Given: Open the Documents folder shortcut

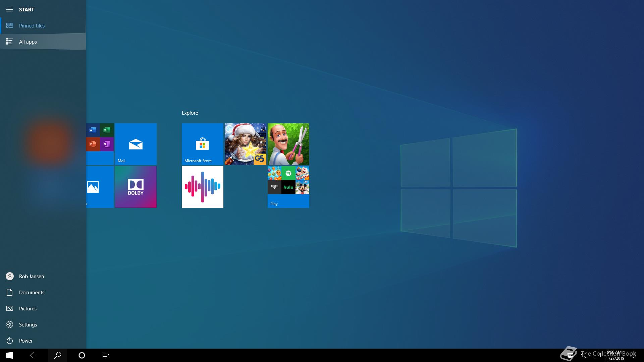Looking at the screenshot, I should point(43,292).
